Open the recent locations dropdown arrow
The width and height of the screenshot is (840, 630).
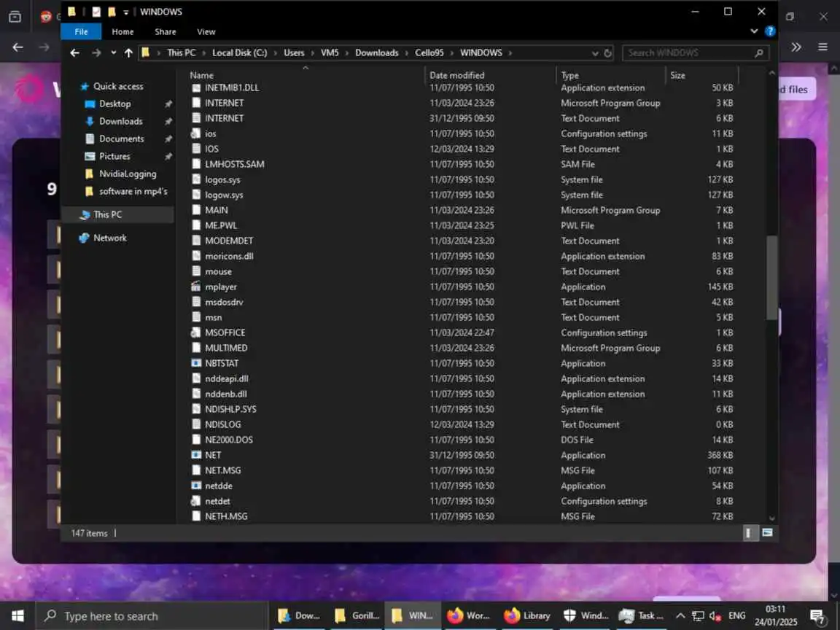[x=114, y=53]
